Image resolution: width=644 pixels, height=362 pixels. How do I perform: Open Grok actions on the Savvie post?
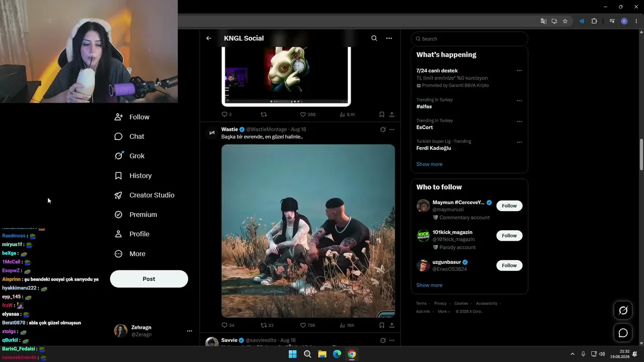coord(383,340)
